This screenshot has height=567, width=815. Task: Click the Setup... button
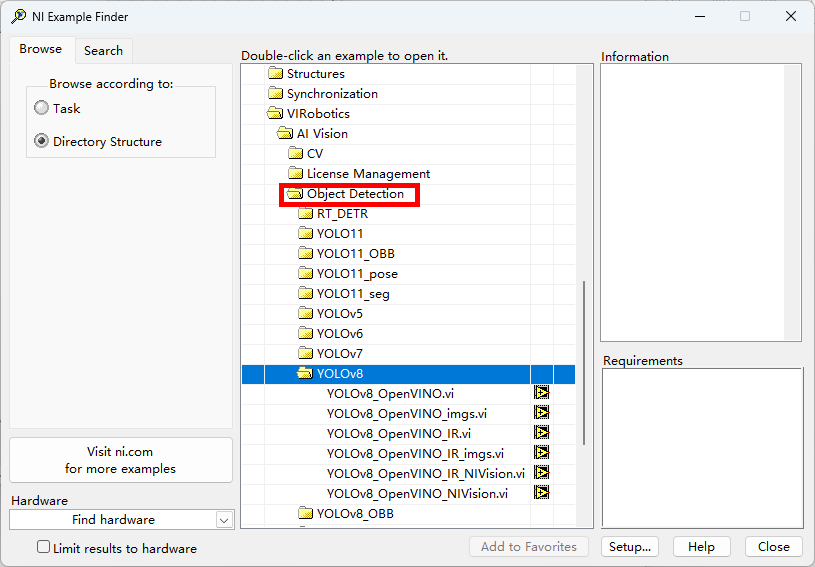pos(631,547)
